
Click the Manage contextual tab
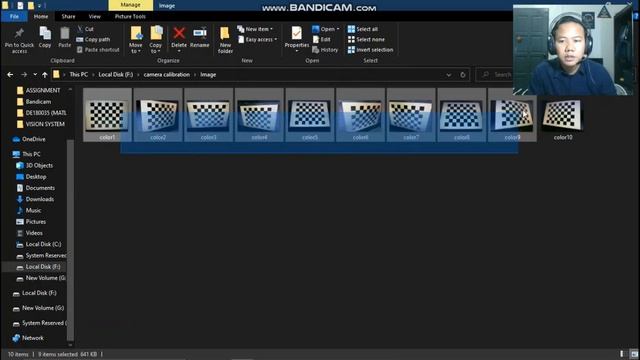pyautogui.click(x=131, y=5)
